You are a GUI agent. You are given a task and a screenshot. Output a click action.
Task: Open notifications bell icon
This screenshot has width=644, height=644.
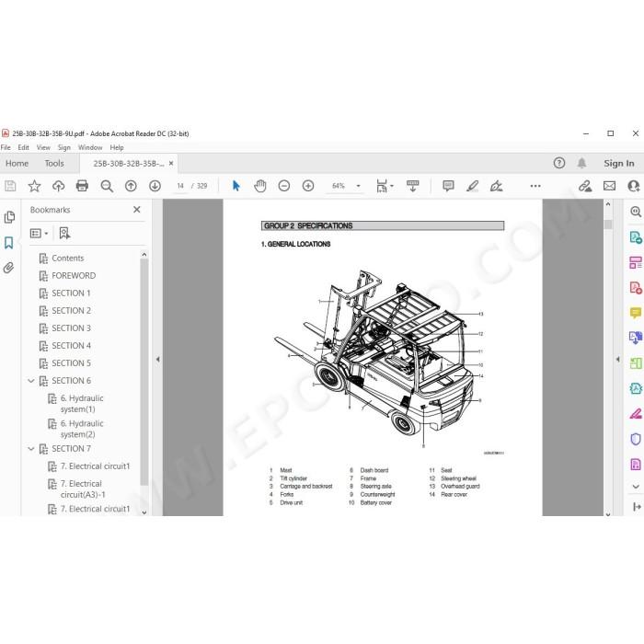(x=581, y=163)
